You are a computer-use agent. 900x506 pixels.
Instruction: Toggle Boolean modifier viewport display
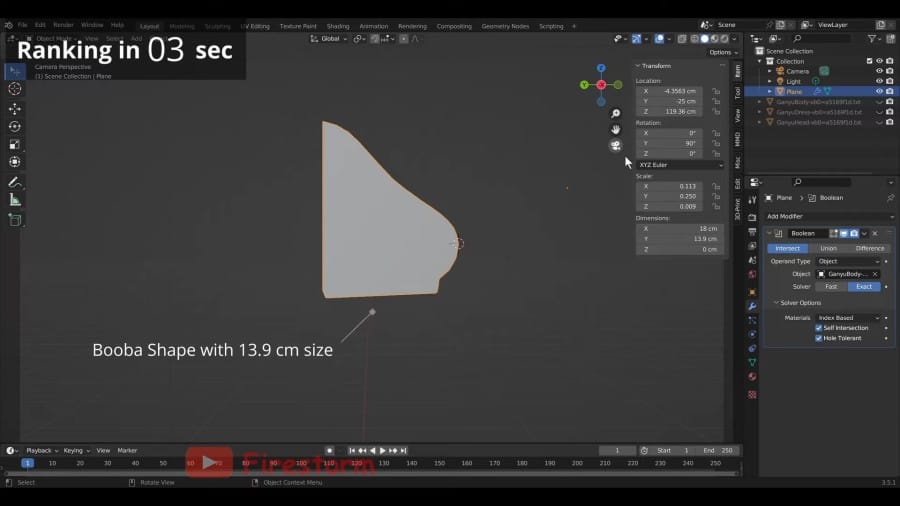(844, 233)
